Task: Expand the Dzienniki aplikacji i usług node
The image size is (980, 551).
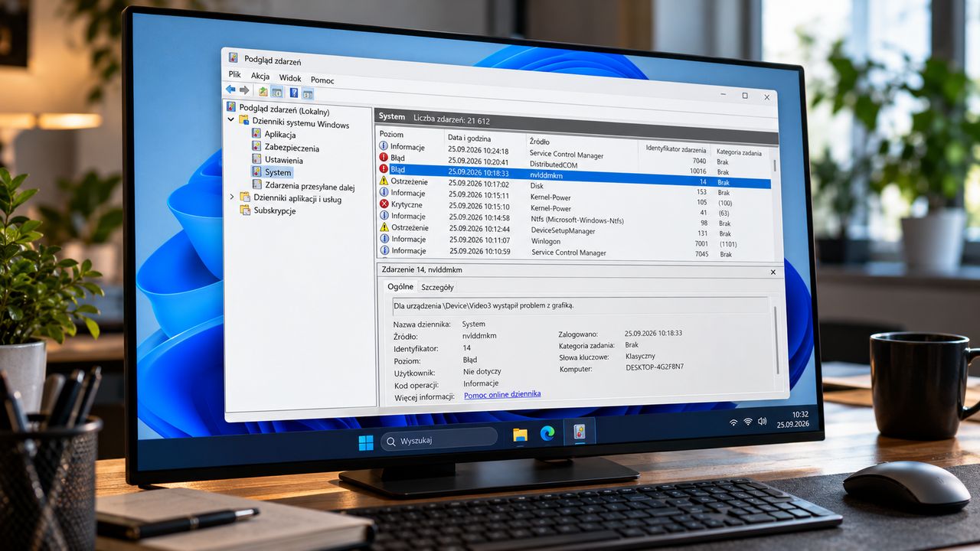Action: pos(233,197)
